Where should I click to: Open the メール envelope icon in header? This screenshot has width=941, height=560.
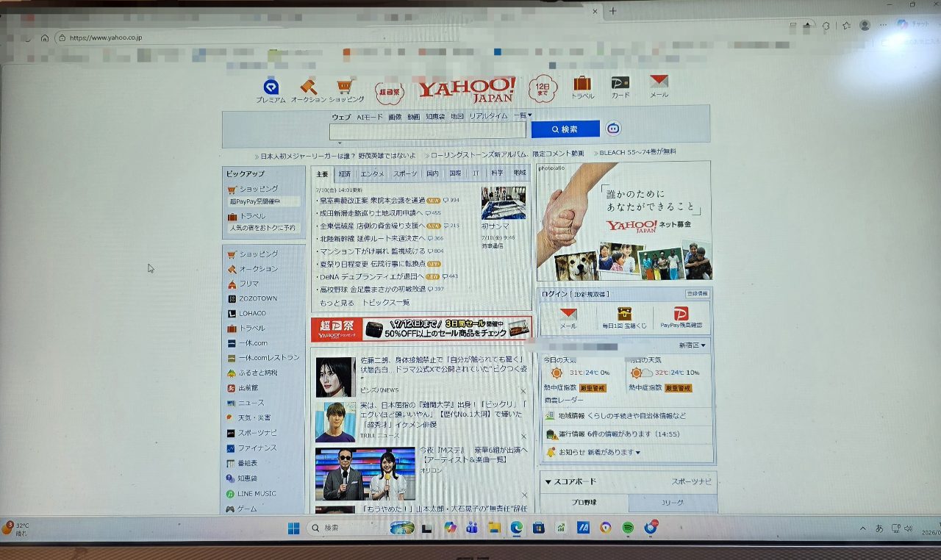(x=659, y=81)
